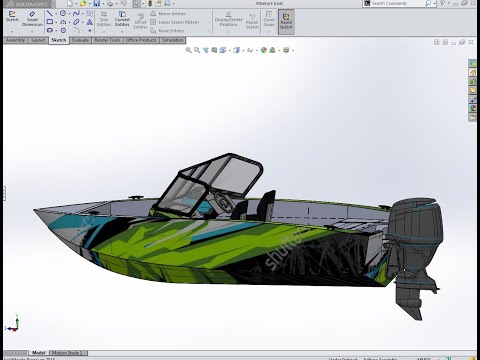Expand the Line tool dropdown arrow
Viewport: 480px width, 360px height.
click(x=56, y=14)
